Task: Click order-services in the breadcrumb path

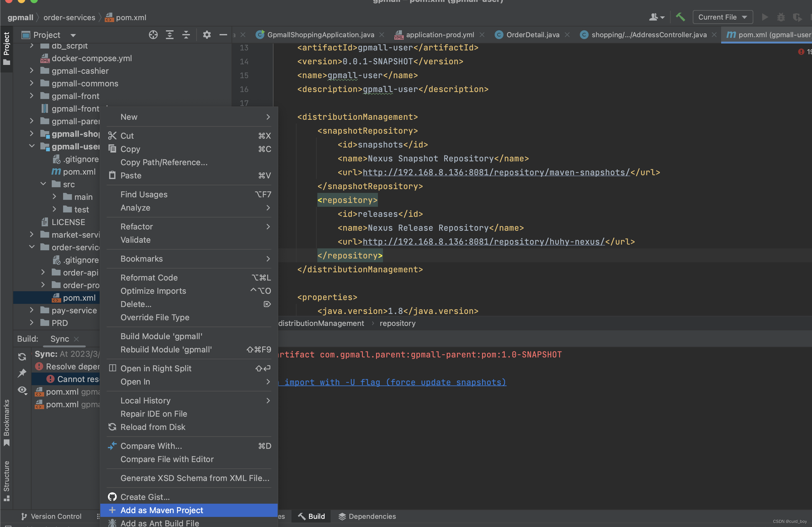Action: tap(69, 17)
